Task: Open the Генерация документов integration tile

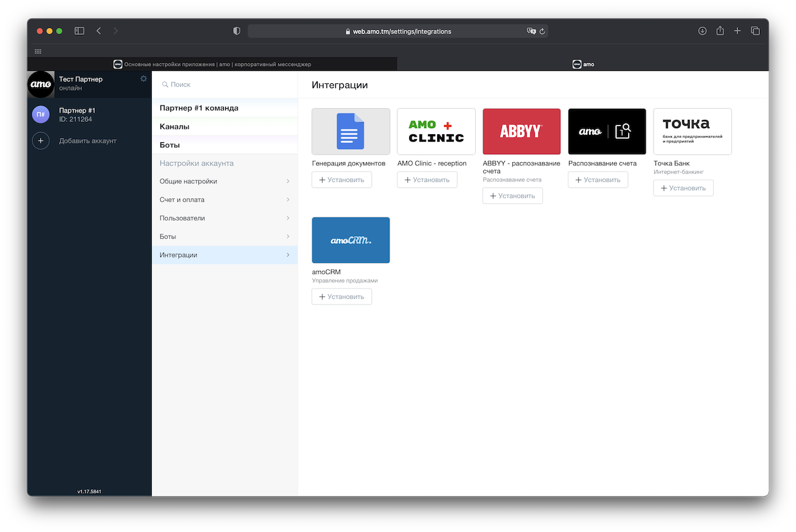Action: click(351, 132)
